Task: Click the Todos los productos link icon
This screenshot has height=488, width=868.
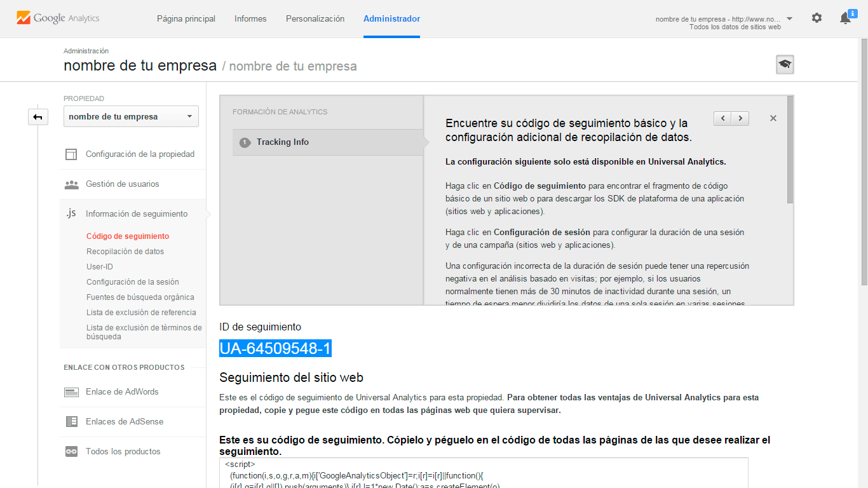Action: coord(72,452)
